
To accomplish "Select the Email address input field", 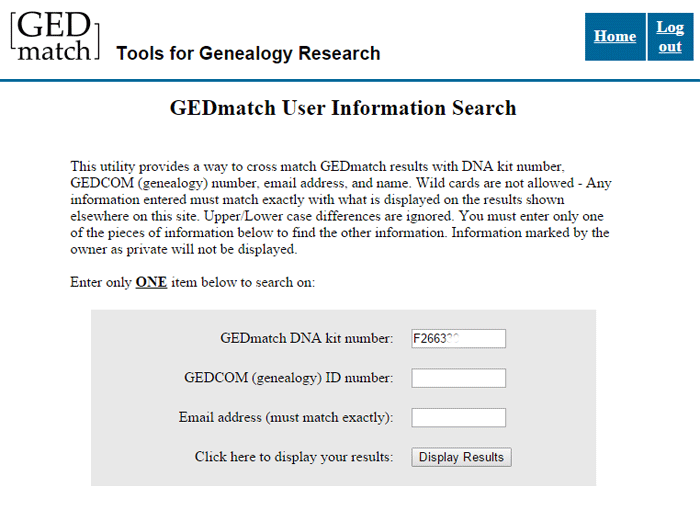I will pos(458,417).
